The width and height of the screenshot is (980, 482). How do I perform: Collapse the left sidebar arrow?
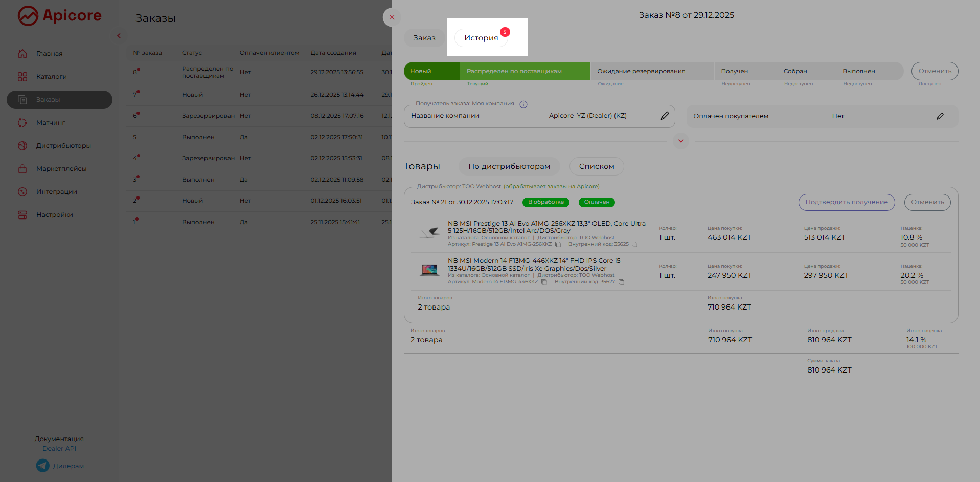[x=119, y=36]
